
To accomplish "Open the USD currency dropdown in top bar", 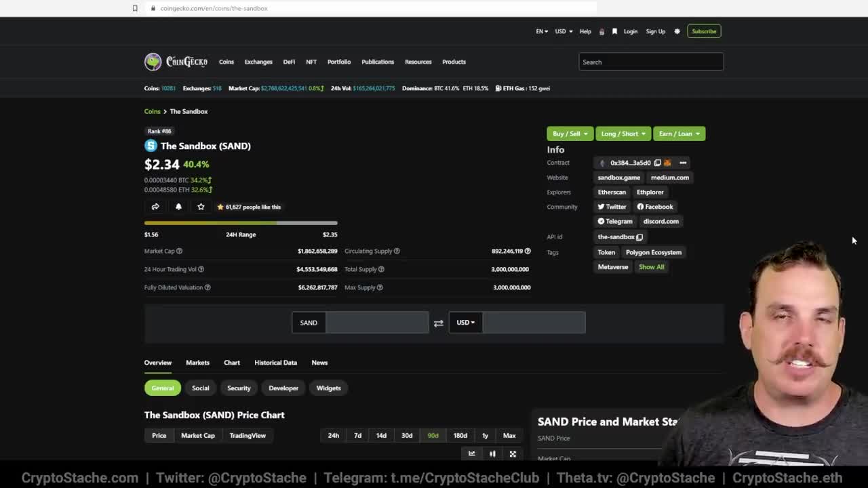I will 564,31.
